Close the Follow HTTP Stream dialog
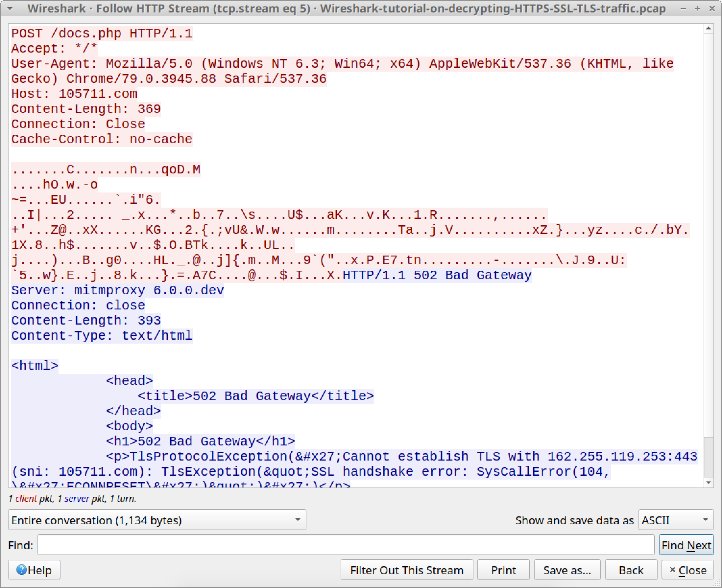The height and width of the screenshot is (588, 722). point(688,569)
